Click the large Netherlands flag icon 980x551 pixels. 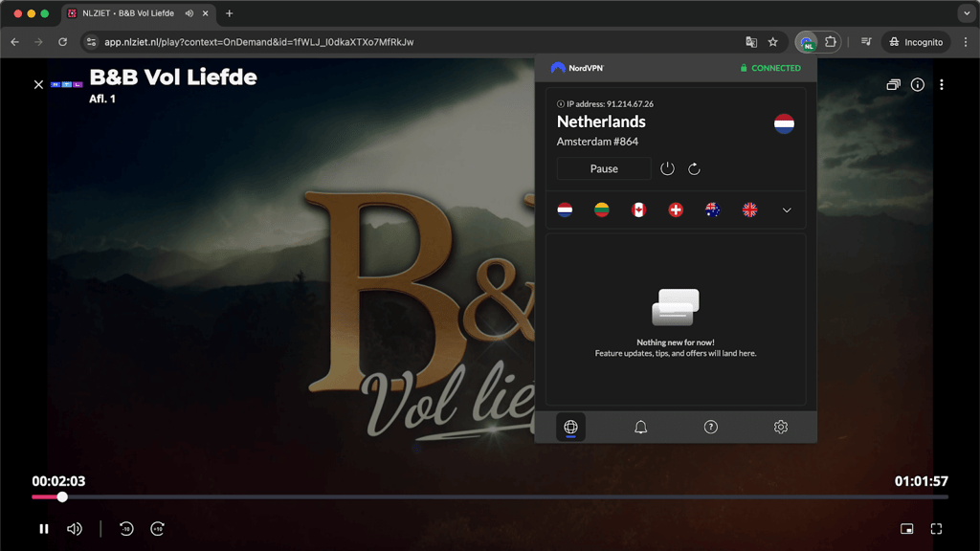click(784, 123)
